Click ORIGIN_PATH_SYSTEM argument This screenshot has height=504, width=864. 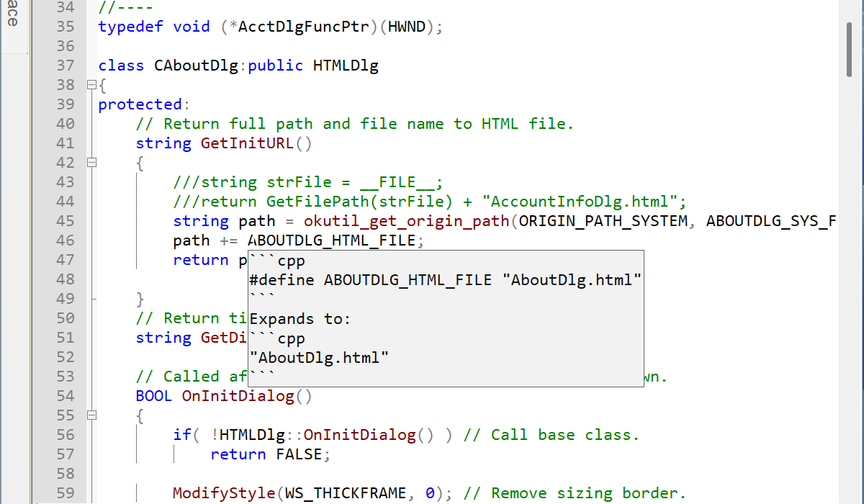(603, 221)
